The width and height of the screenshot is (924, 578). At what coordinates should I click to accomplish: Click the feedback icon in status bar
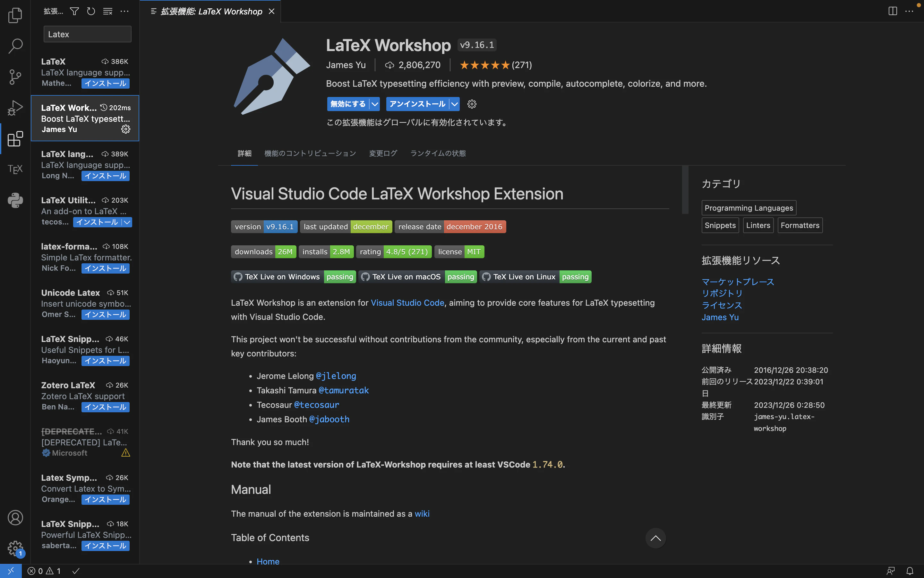[891, 571]
